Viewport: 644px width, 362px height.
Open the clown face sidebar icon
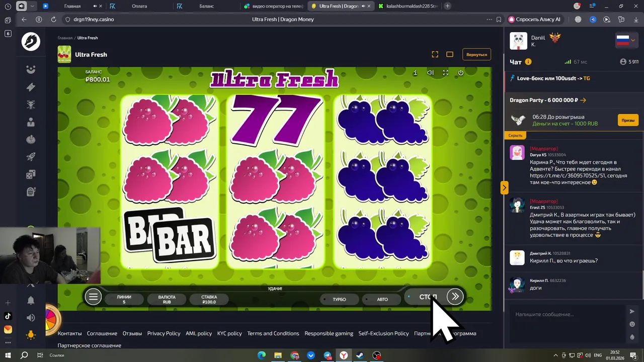click(31, 69)
